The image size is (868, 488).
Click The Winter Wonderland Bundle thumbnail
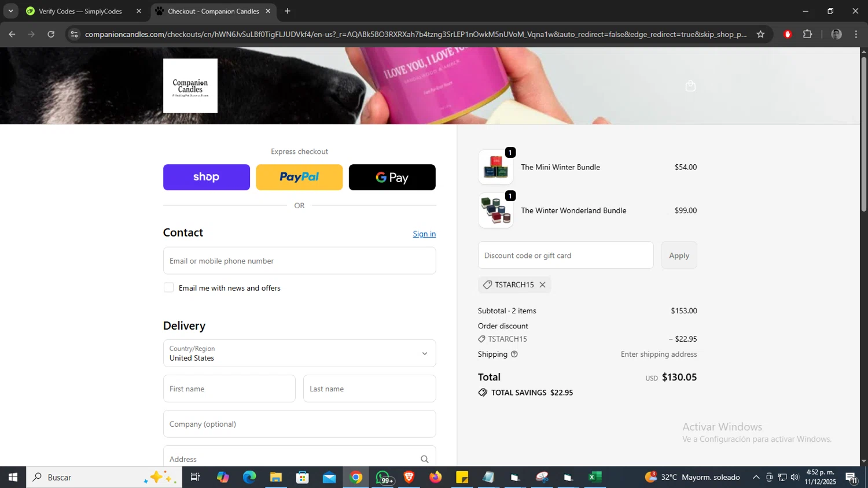[x=496, y=210]
